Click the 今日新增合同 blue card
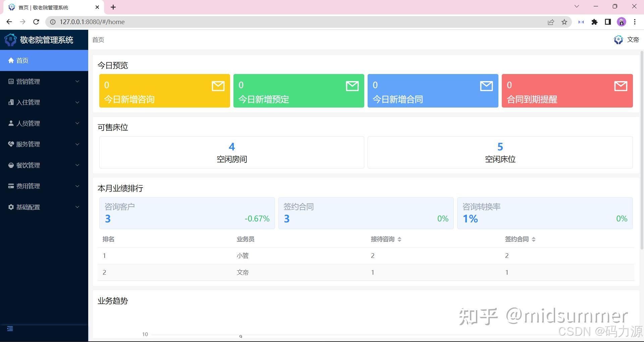 click(x=433, y=91)
